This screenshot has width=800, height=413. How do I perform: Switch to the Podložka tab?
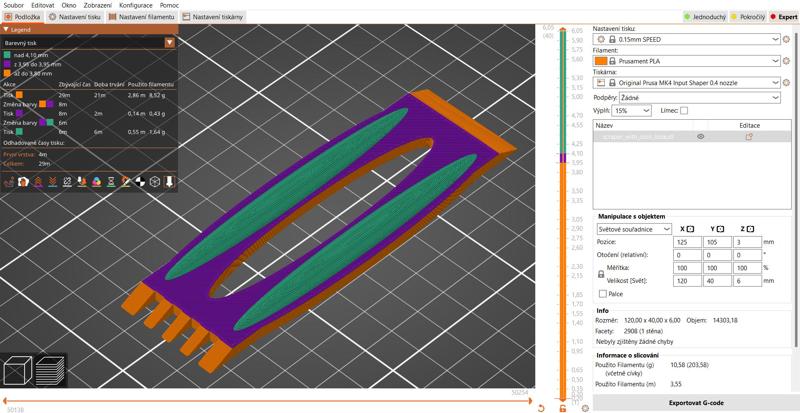23,17
